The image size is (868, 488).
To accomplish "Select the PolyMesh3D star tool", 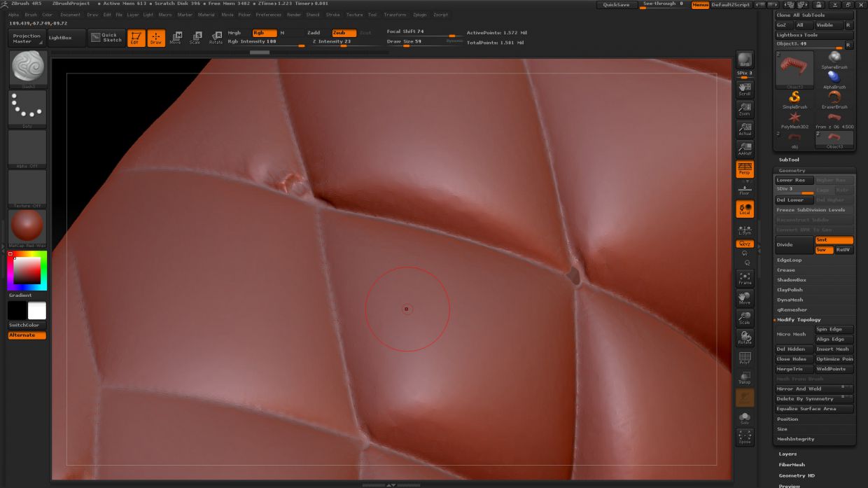I will pos(794,120).
